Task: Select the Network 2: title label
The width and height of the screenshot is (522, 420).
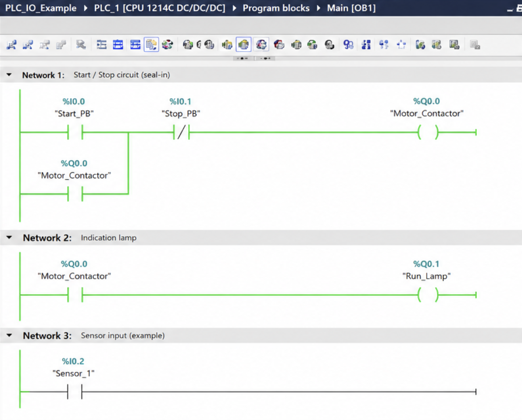Action: (x=47, y=238)
